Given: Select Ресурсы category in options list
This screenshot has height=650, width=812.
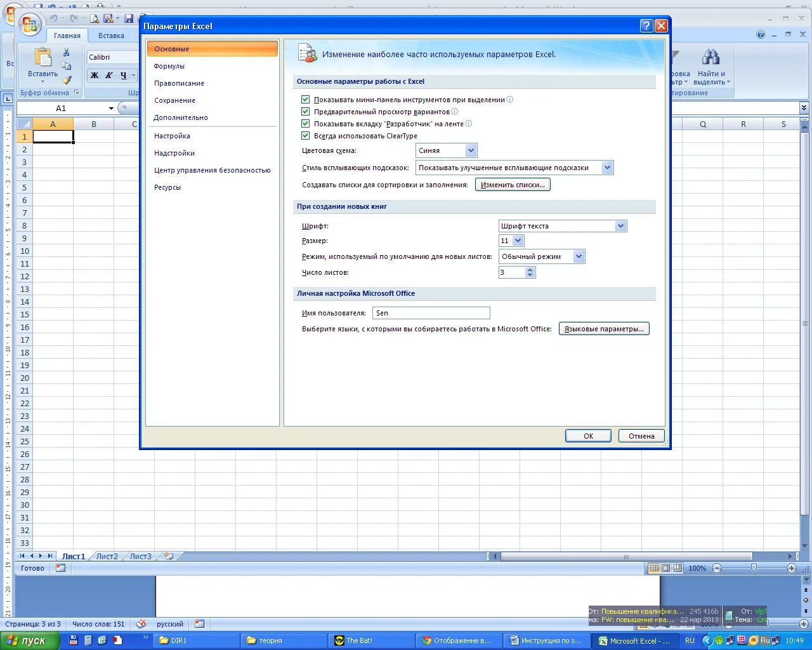Looking at the screenshot, I should (167, 187).
